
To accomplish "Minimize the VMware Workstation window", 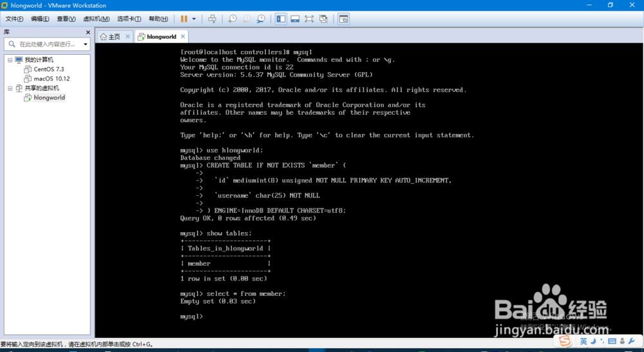I will (x=589, y=5).
